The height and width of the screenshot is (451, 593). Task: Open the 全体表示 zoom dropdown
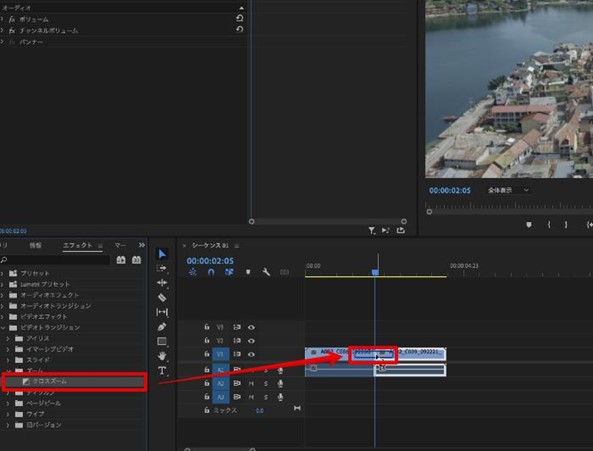pyautogui.click(x=508, y=190)
